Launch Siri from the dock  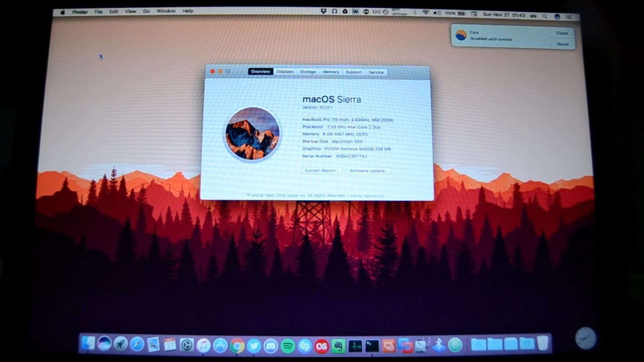[x=105, y=344]
